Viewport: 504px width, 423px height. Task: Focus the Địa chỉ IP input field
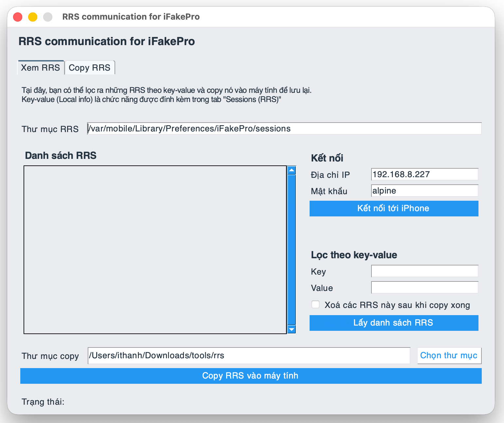click(424, 174)
